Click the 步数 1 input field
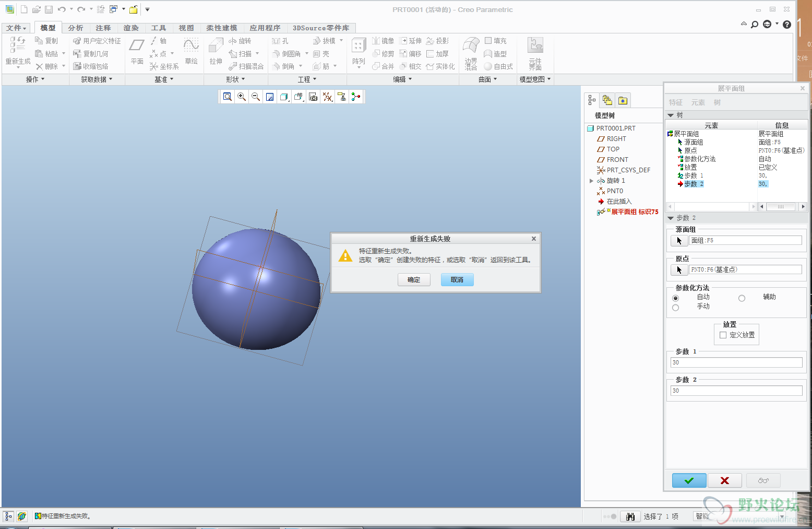Viewport: 812px width, 529px height. point(736,362)
